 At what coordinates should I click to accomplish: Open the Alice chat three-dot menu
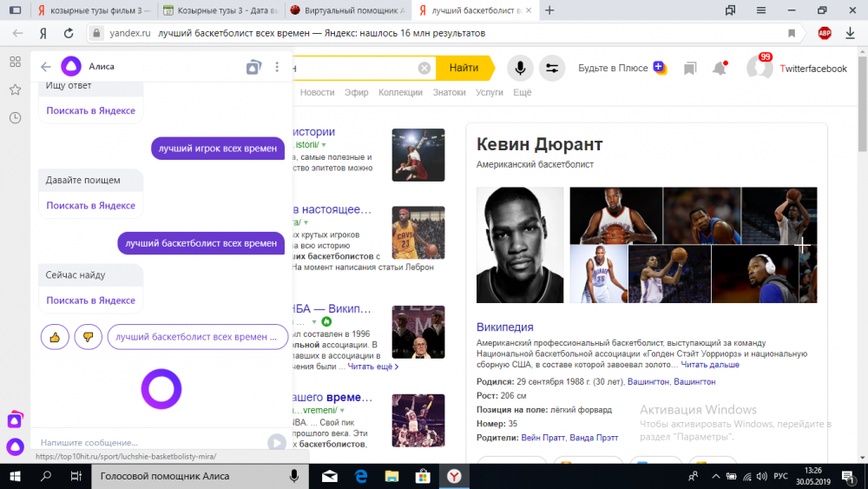click(x=277, y=67)
